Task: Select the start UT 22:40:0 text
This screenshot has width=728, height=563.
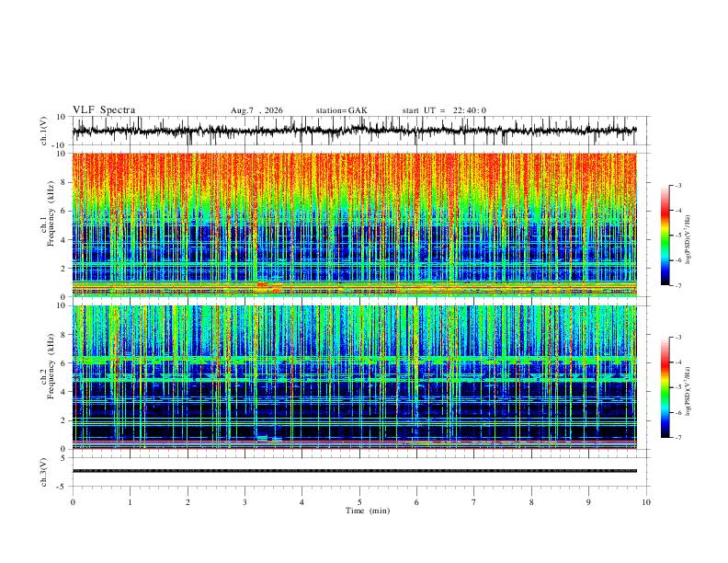Action: pyautogui.click(x=444, y=110)
